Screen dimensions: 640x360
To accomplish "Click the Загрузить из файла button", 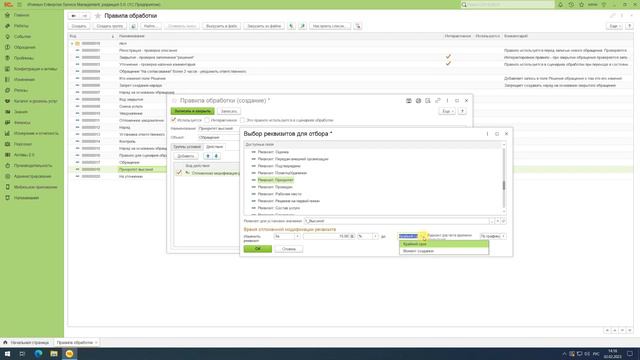I will tap(264, 26).
